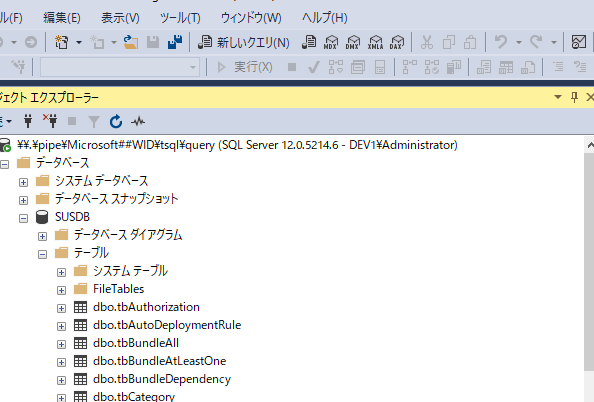Open a new XMLA query
The height and width of the screenshot is (402, 594).
pyautogui.click(x=375, y=42)
